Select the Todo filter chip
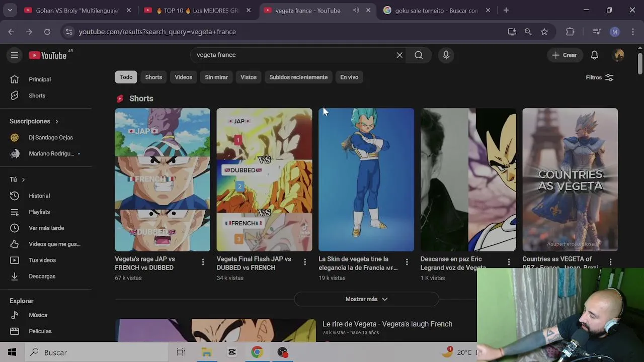Screen dimensions: 644x362 click(126, 77)
